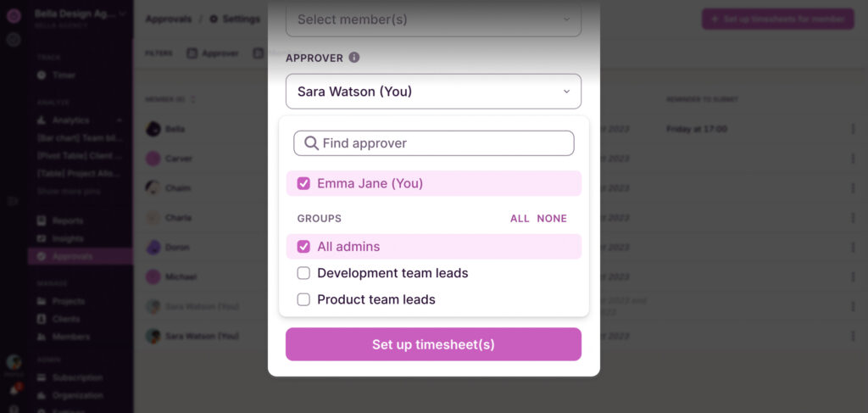The image size is (868, 413).
Task: Collapse the Sara Watson (You) approver dropdown
Action: click(433, 92)
